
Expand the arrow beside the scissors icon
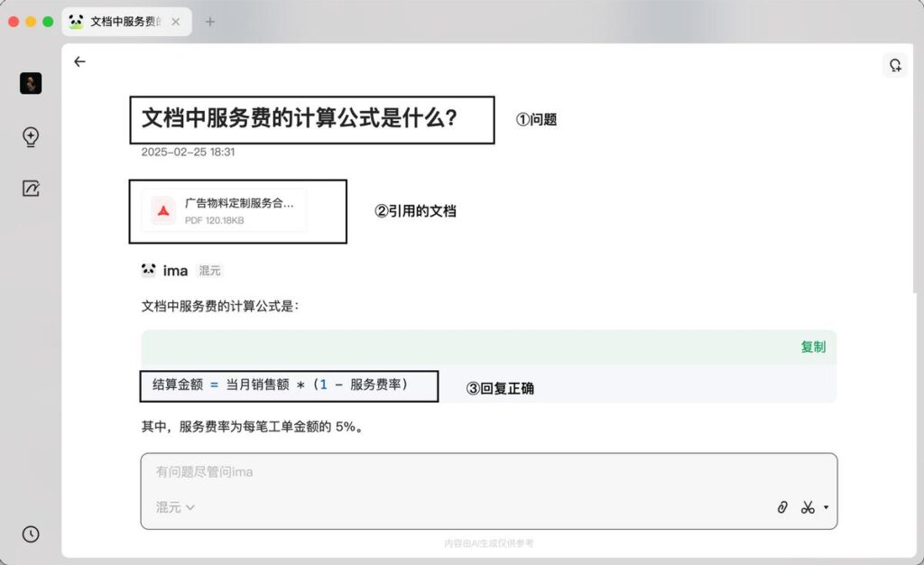(x=826, y=507)
